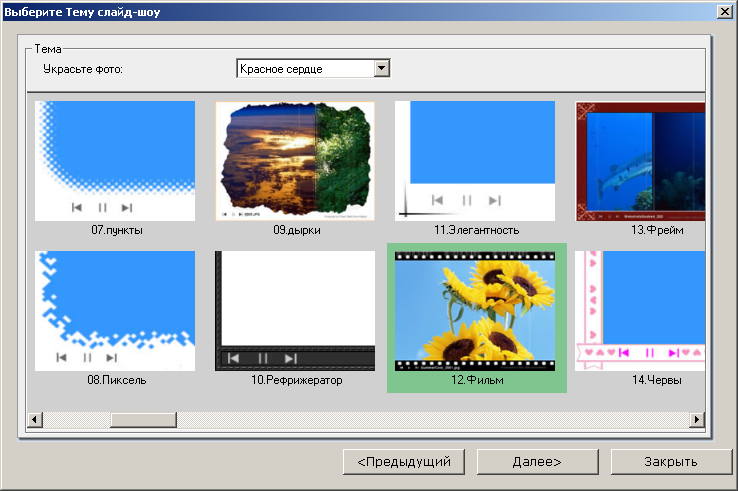Select the 12.Фильм sunflower thumbnail
The height and width of the screenshot is (491, 738).
coord(475,311)
